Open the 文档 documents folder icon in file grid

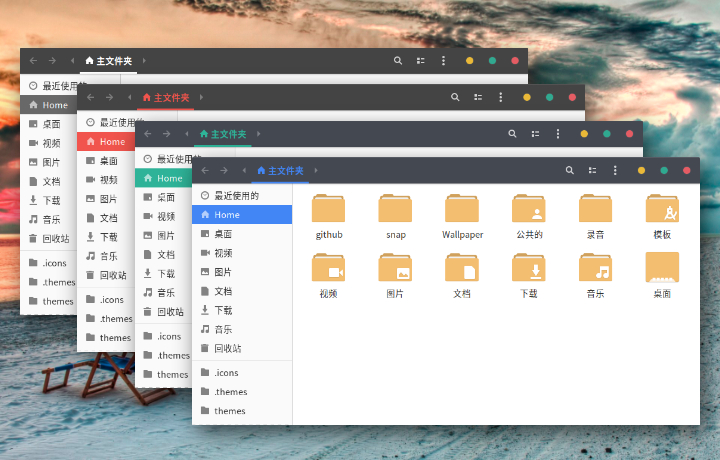click(462, 267)
